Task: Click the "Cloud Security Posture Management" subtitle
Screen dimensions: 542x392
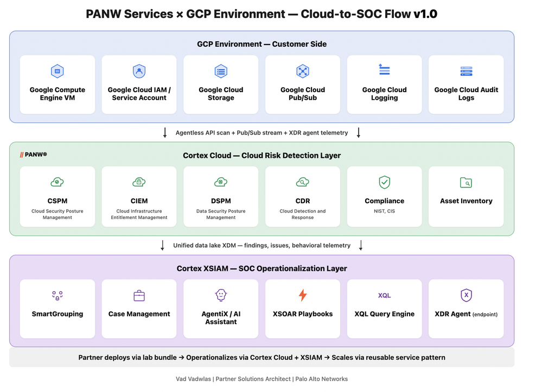Action: pos(58,214)
